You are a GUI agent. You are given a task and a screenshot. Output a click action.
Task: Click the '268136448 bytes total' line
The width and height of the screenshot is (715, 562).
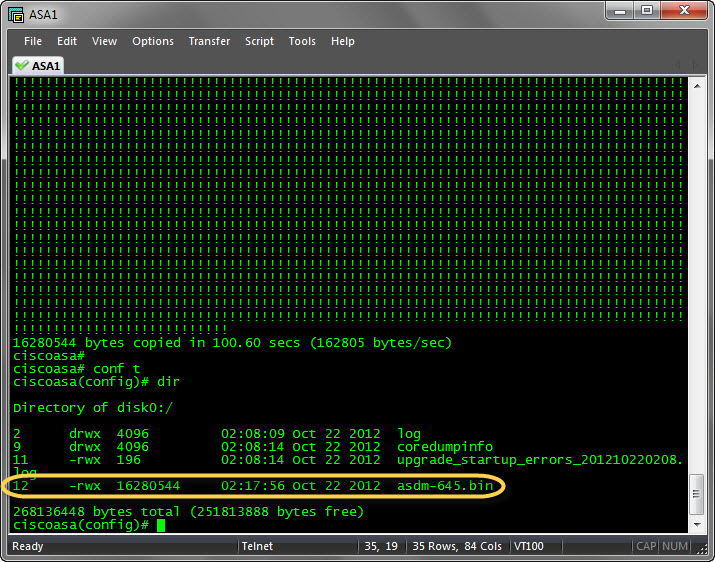click(x=188, y=512)
